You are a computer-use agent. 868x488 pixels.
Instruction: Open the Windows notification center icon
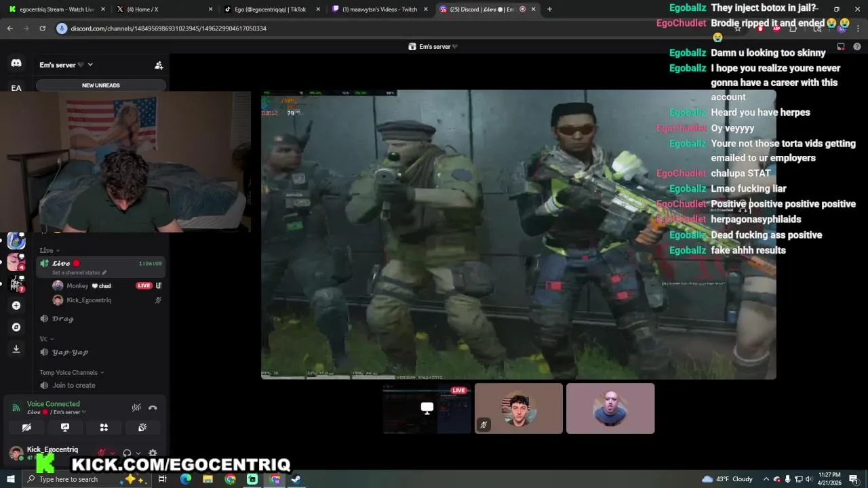point(854,479)
